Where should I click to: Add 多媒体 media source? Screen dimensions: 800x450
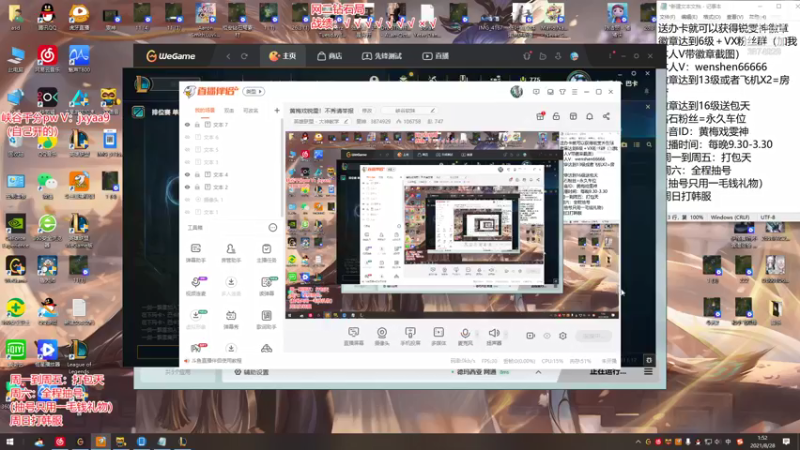pyautogui.click(x=438, y=336)
